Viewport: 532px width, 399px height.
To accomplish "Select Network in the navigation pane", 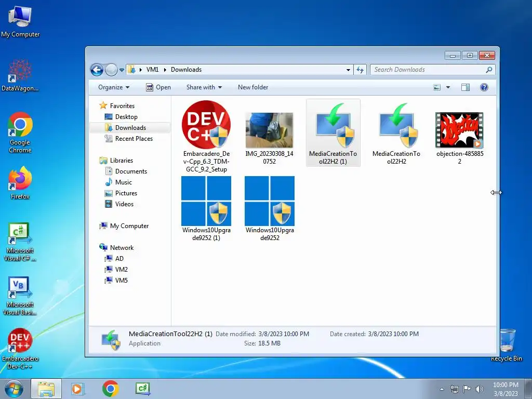I will [x=116, y=248].
